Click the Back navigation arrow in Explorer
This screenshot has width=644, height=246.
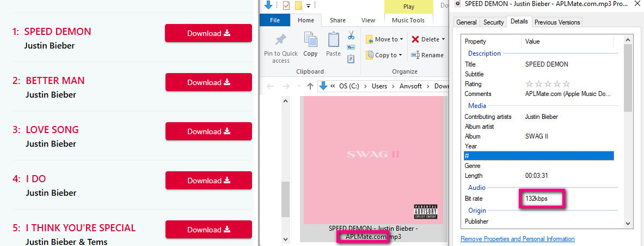tap(270, 86)
